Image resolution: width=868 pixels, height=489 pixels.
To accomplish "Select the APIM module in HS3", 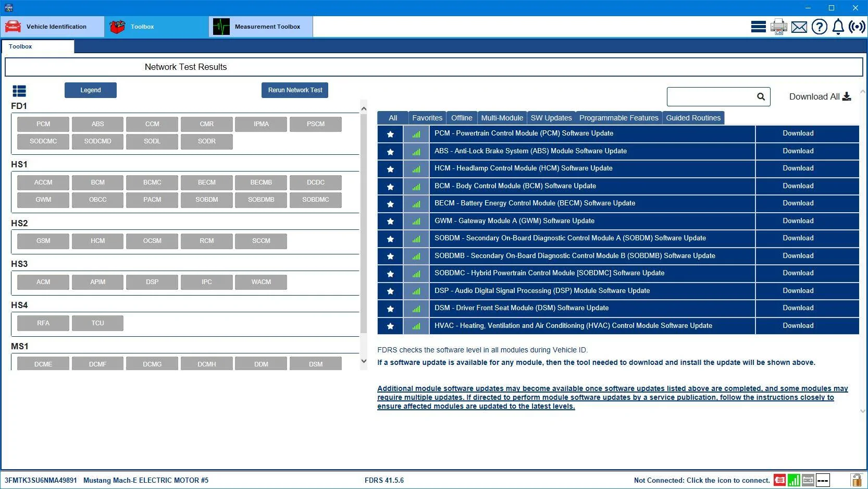I will [x=98, y=282].
